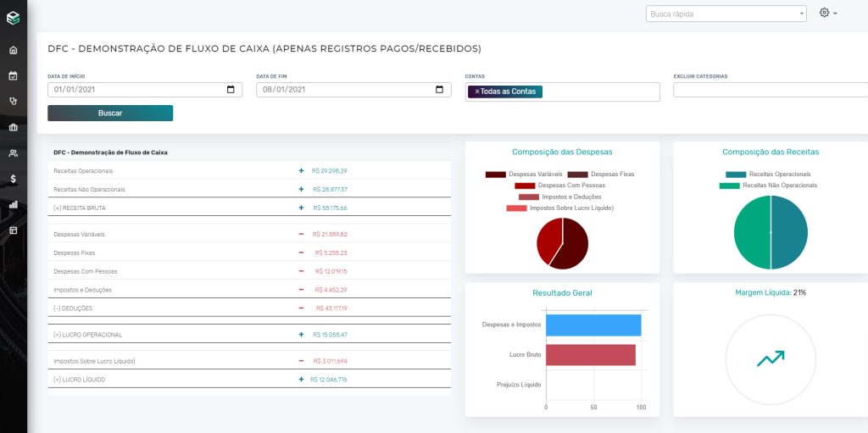
Task: Open the calendar check icon in sidebar
Action: (14, 76)
